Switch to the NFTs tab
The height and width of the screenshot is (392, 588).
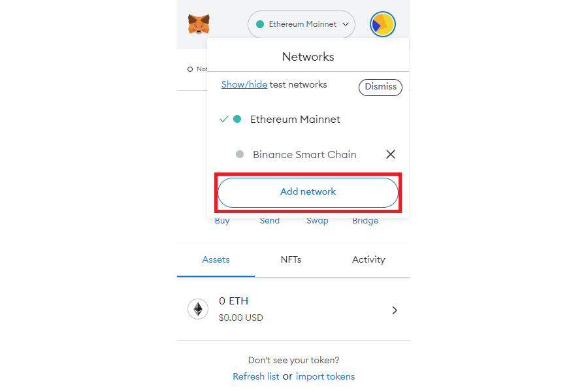(291, 259)
